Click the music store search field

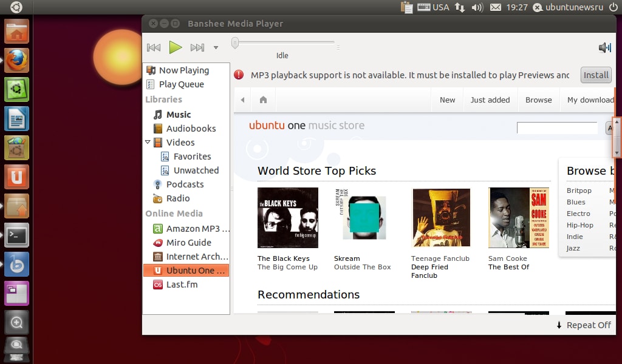(x=557, y=128)
